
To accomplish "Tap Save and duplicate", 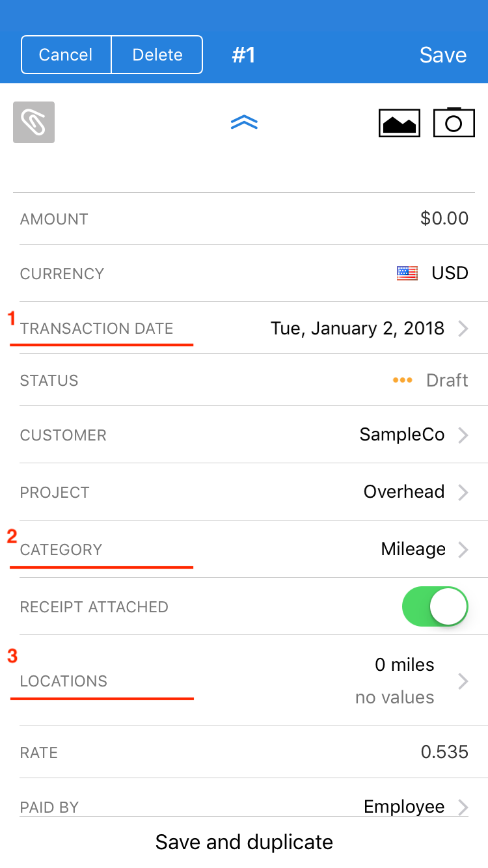I will tap(244, 842).
